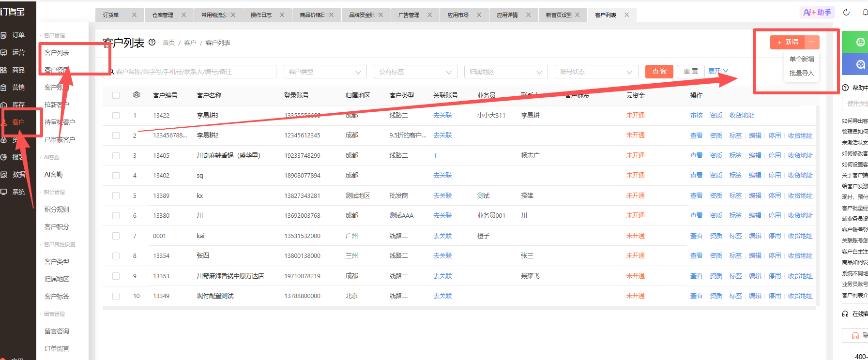Image resolution: width=868 pixels, height=360 pixels.
Task: Open the 商品 sidebar module
Action: point(18,70)
